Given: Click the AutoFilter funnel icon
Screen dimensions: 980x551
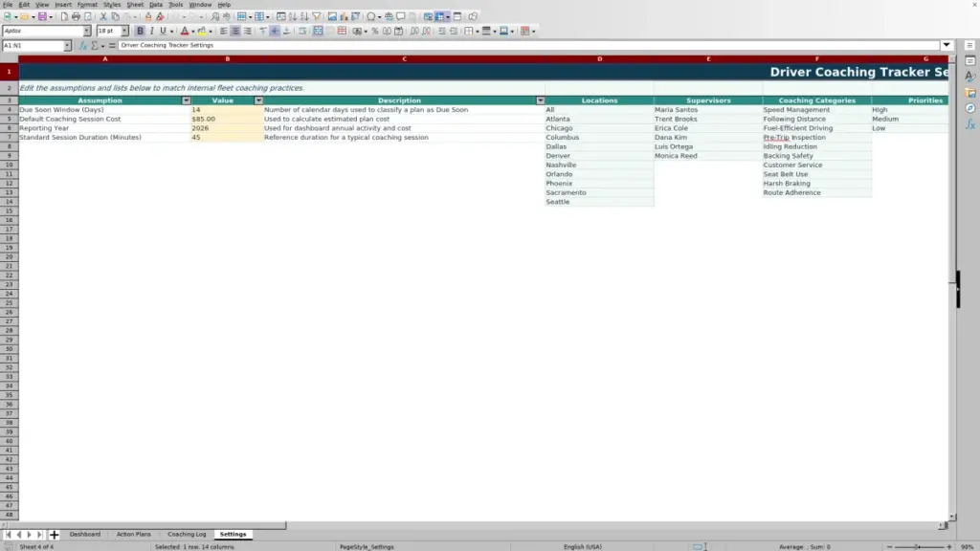Looking at the screenshot, I should (x=317, y=16).
